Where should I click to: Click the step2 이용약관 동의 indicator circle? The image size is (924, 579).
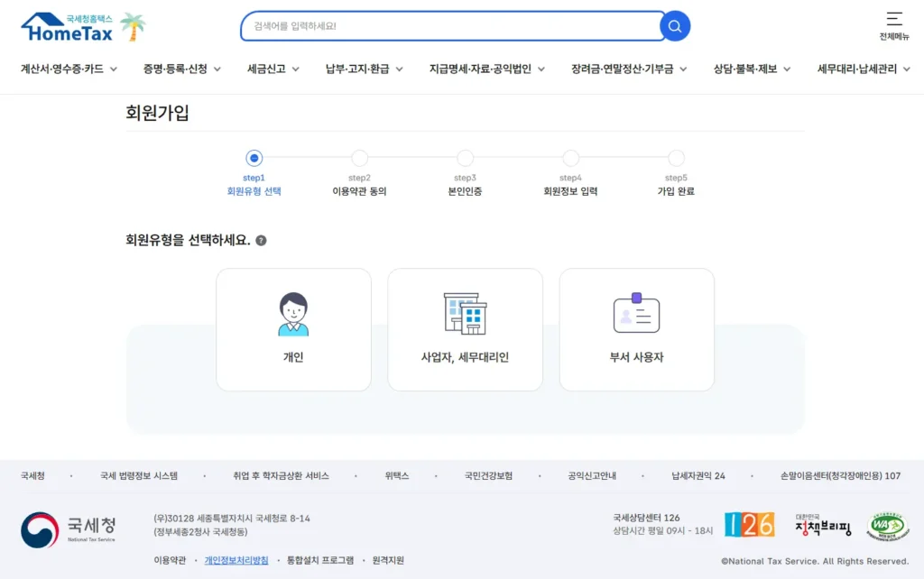[x=359, y=158]
